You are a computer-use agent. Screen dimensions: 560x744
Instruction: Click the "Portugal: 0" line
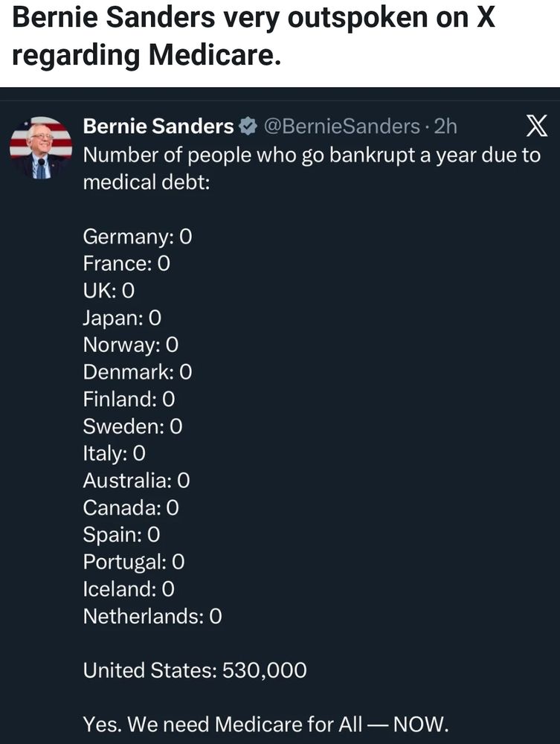(134, 562)
